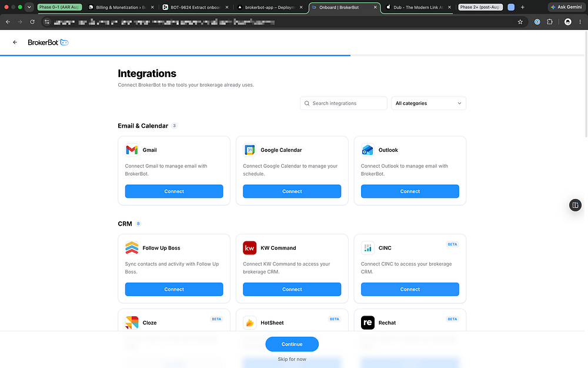Open Chrome's three-dot menu

pyautogui.click(x=580, y=22)
